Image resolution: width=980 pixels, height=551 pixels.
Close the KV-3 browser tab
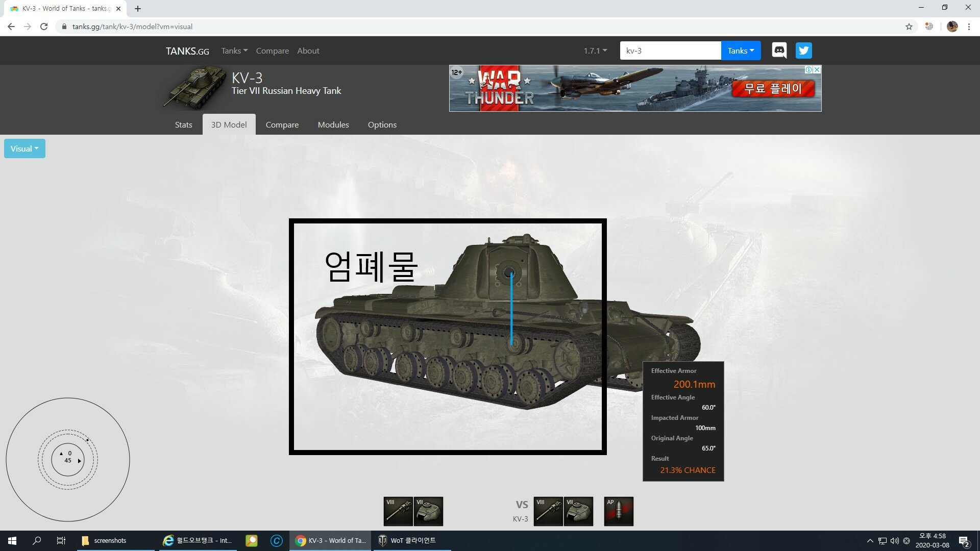[x=118, y=9]
